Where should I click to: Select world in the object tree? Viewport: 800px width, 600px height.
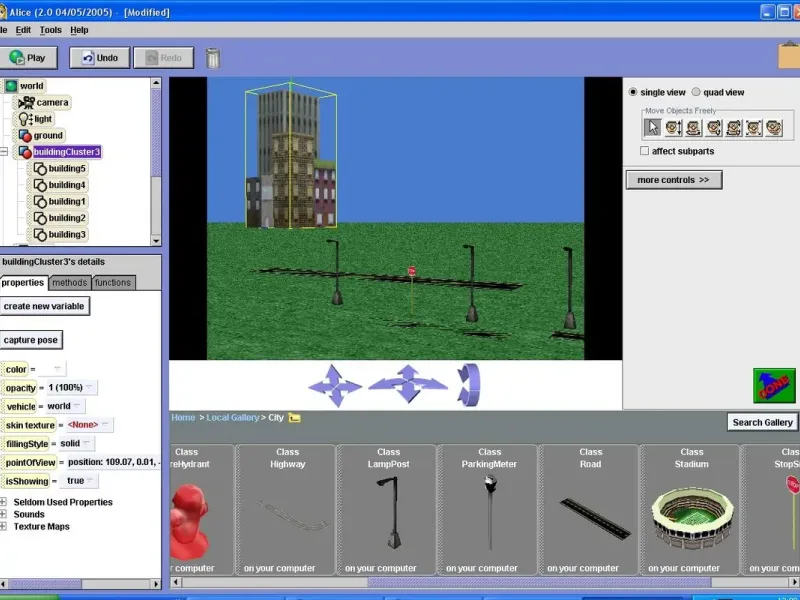coord(24,86)
